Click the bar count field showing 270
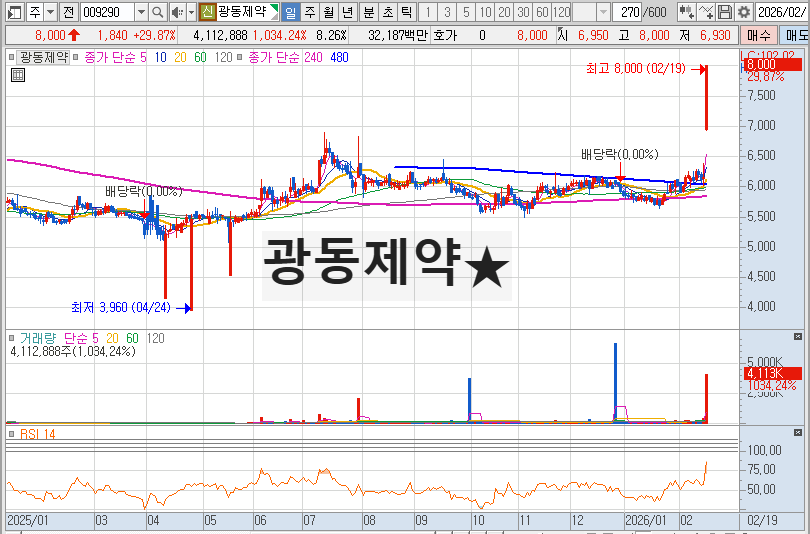 tap(628, 12)
